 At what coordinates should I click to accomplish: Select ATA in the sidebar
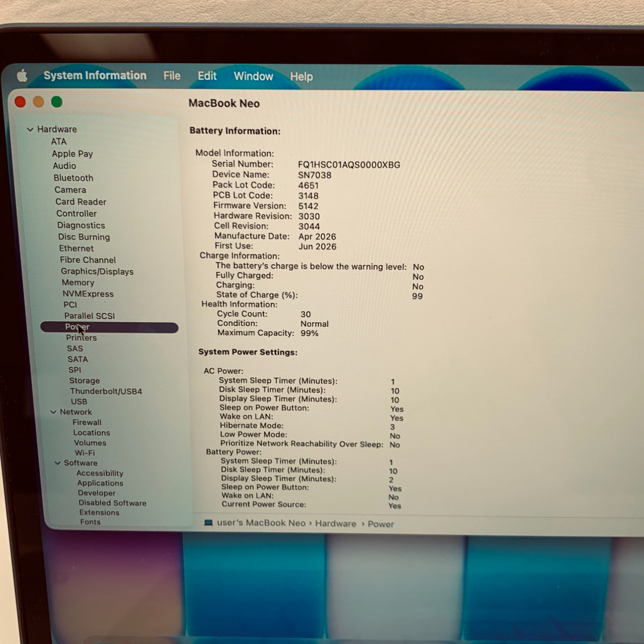coord(58,142)
